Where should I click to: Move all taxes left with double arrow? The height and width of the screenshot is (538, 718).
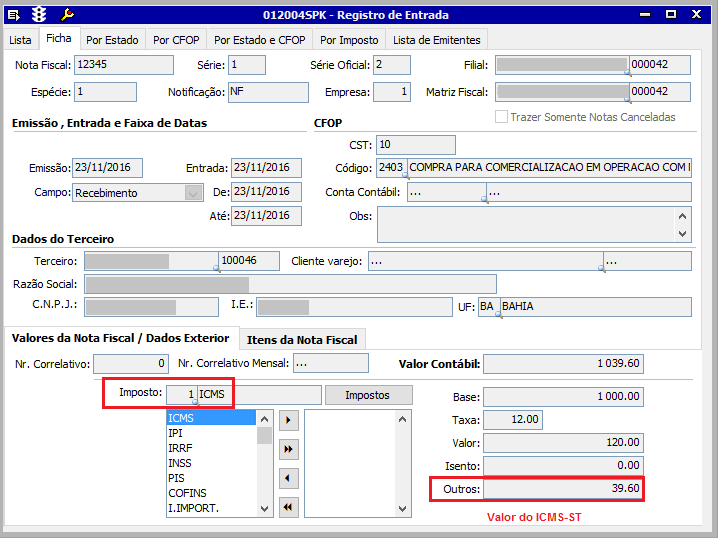(x=288, y=507)
